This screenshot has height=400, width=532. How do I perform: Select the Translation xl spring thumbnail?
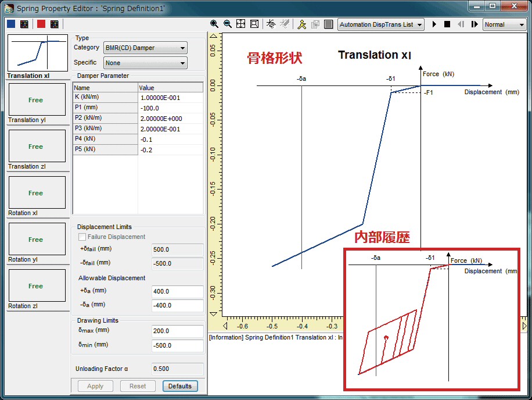point(38,53)
